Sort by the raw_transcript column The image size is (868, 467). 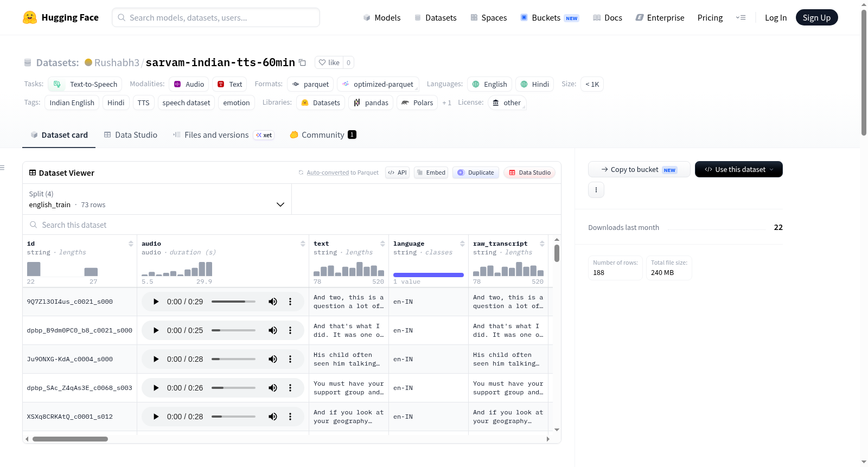coord(542,244)
